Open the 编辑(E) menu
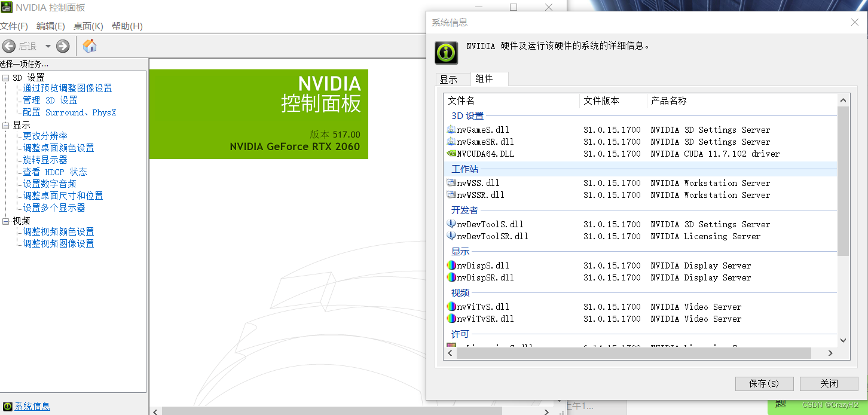Viewport: 868px width, 415px height. 51,26
